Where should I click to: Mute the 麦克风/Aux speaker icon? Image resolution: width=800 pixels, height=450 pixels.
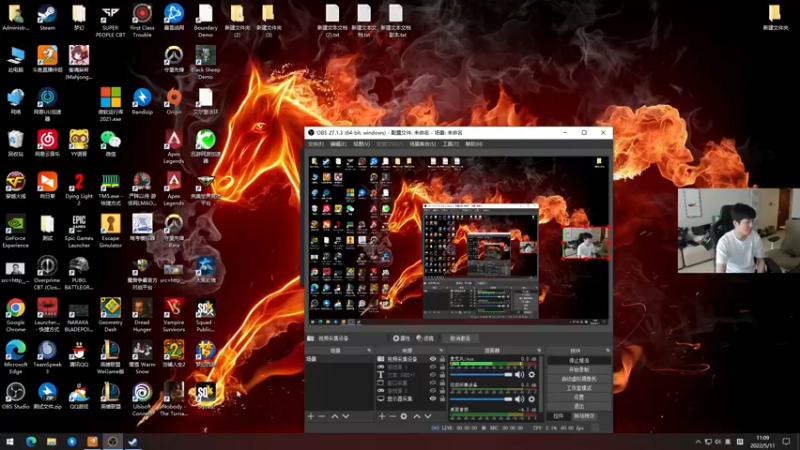(520, 374)
